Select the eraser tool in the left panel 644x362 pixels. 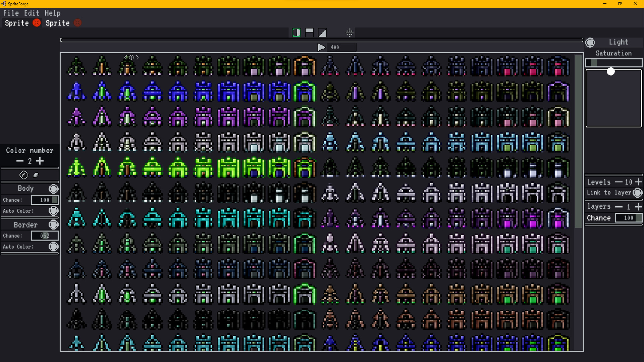point(36,174)
